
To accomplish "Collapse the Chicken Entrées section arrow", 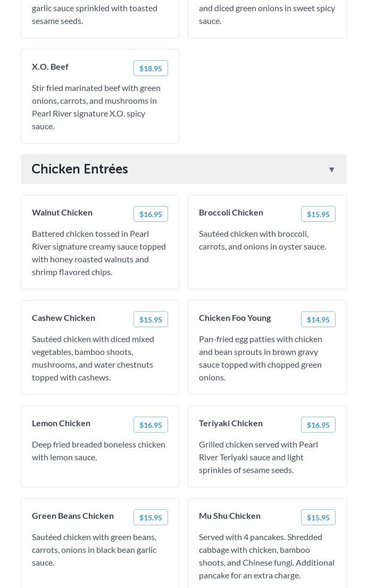I will 331,170.
